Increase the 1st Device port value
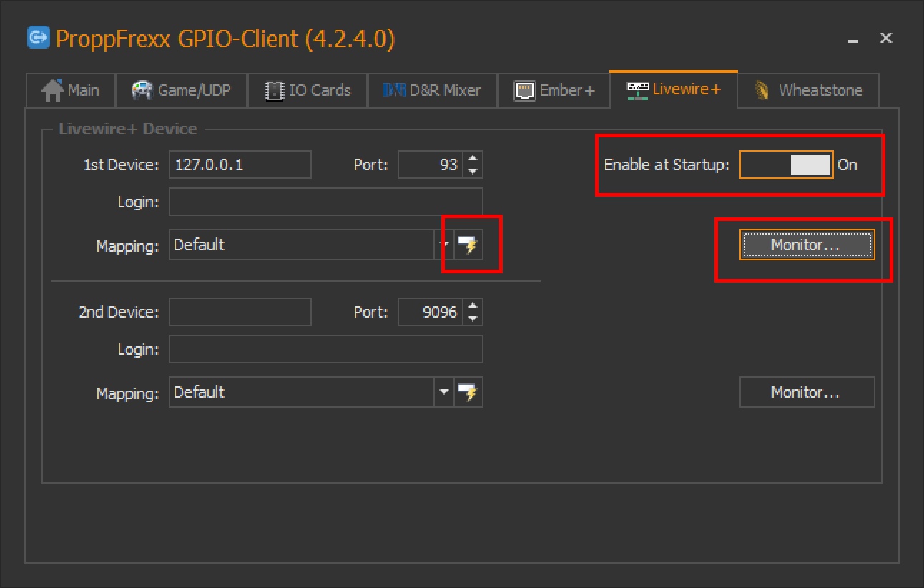 pyautogui.click(x=472, y=158)
